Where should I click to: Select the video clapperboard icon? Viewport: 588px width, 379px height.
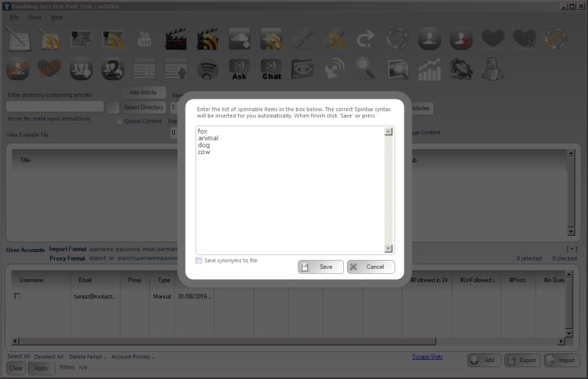tap(176, 39)
